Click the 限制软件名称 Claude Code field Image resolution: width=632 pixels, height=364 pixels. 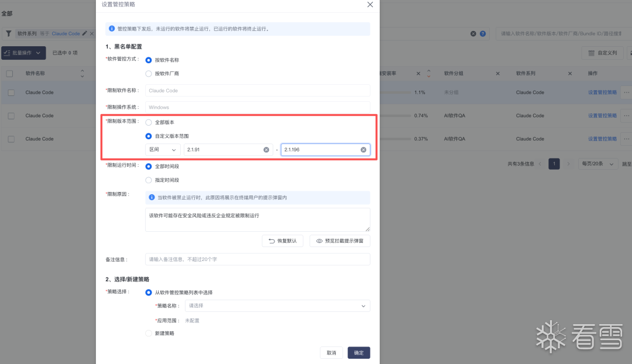coord(257,91)
